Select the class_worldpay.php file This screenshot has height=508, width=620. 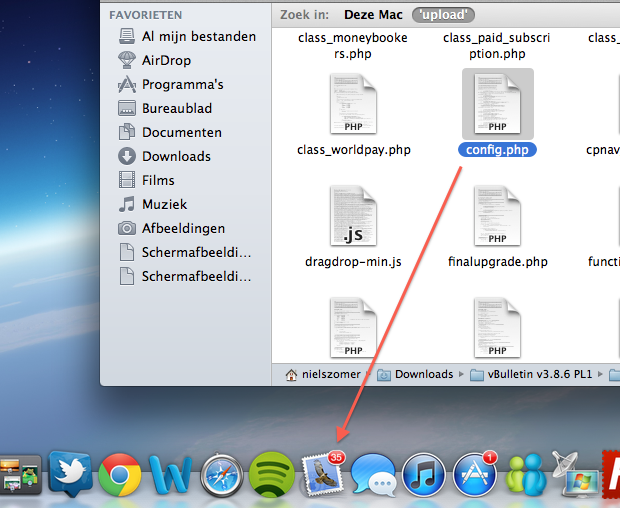click(x=353, y=105)
